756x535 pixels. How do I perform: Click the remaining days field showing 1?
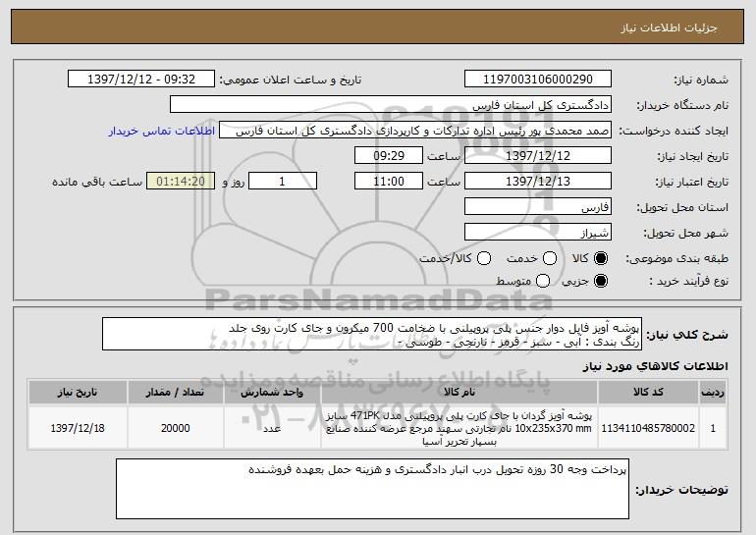(x=283, y=182)
